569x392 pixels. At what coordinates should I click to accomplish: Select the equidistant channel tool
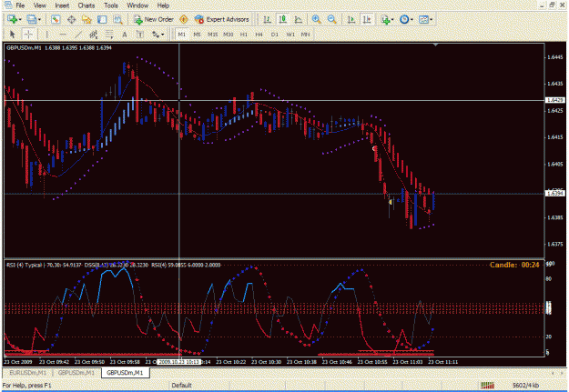[94, 35]
